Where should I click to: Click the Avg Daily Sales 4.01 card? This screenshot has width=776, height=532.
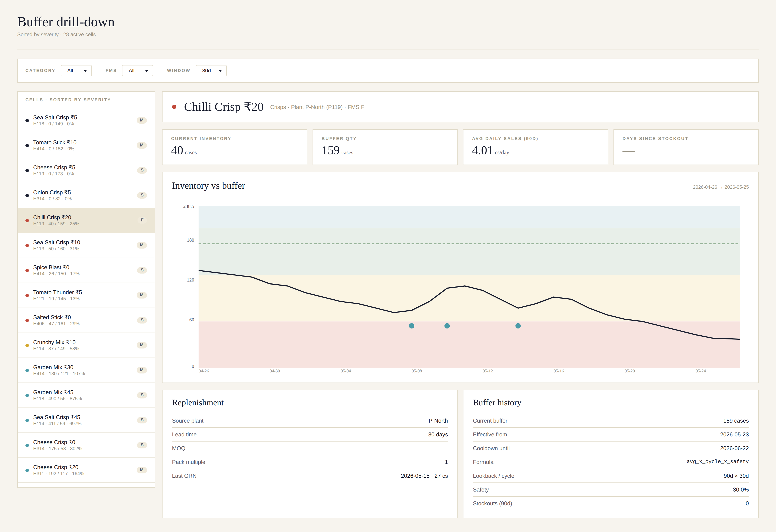pos(536,147)
